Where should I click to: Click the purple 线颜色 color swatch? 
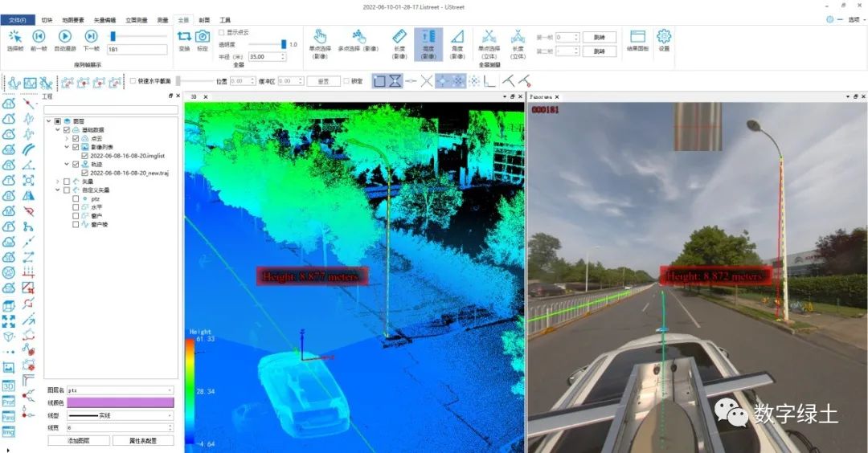121,403
